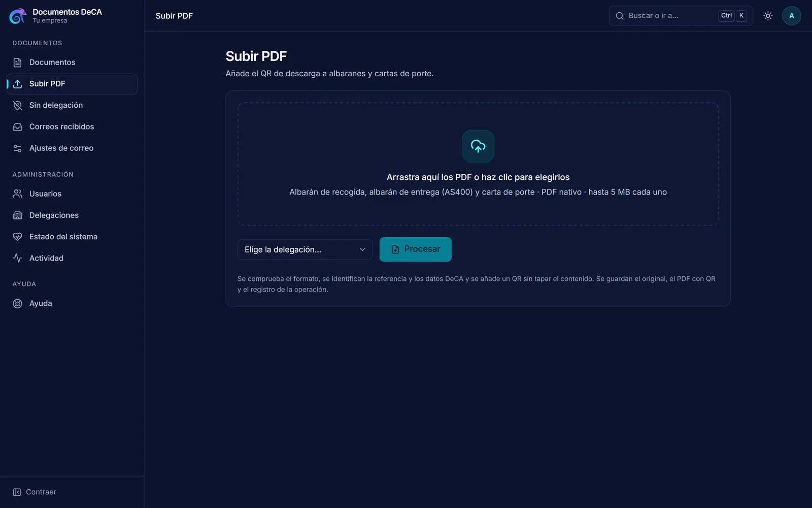Click the magnifier icon in the search box
This screenshot has width=812, height=508.
[x=620, y=16]
